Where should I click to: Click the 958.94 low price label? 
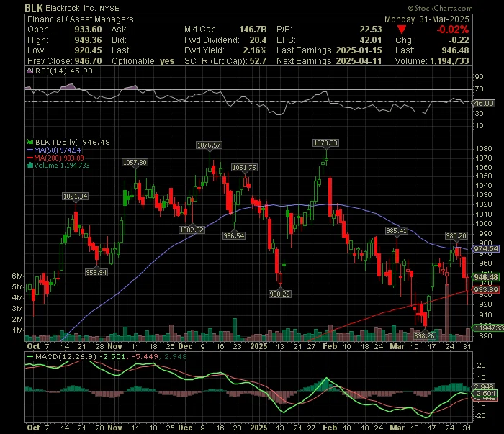[x=96, y=273]
